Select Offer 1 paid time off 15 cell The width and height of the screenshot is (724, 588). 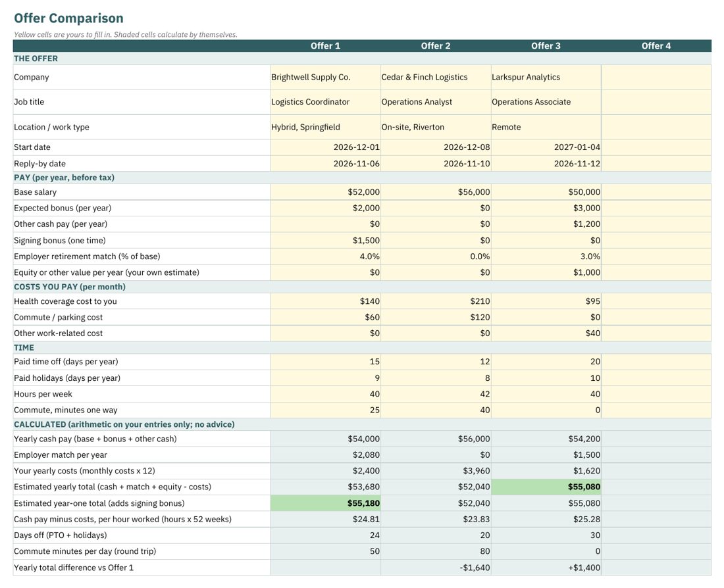(x=326, y=361)
